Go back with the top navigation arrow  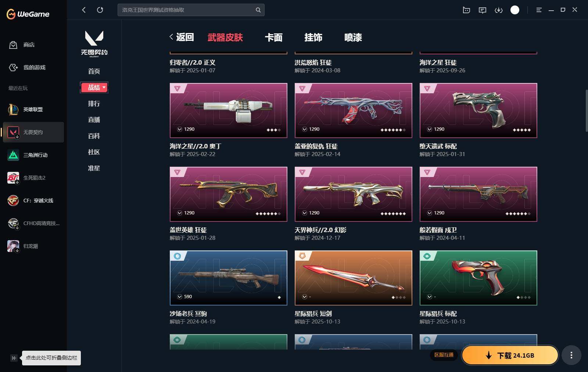point(84,10)
